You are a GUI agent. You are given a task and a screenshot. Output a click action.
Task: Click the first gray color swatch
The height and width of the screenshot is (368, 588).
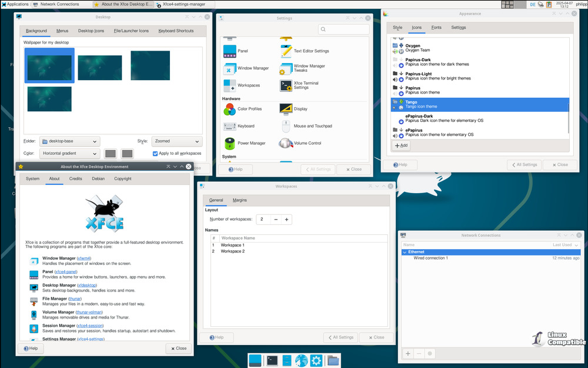[110, 154]
